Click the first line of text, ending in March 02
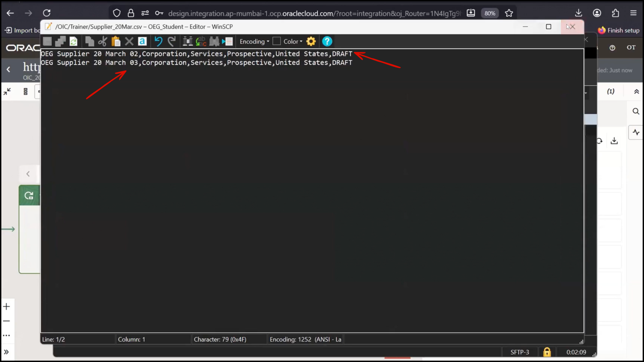This screenshot has height=362, width=644. pos(197,54)
